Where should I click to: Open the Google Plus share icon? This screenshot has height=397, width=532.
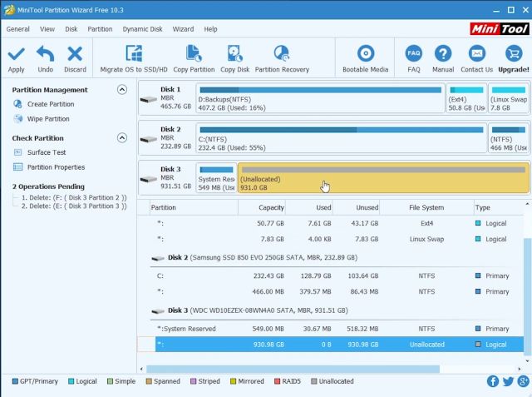pyautogui.click(x=523, y=381)
